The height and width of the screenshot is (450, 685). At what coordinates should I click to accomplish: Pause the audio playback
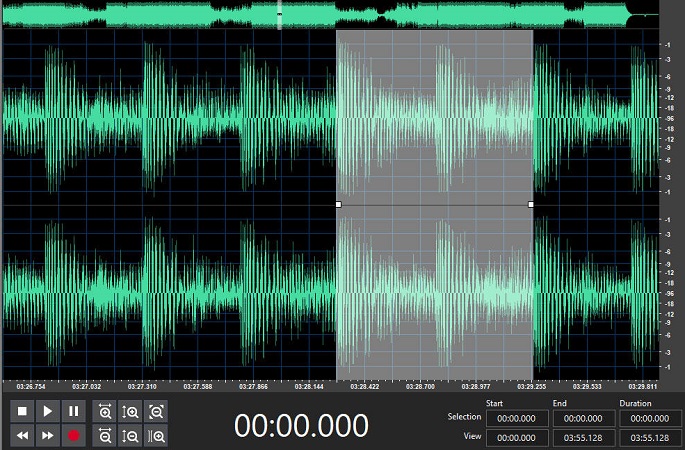(x=73, y=411)
